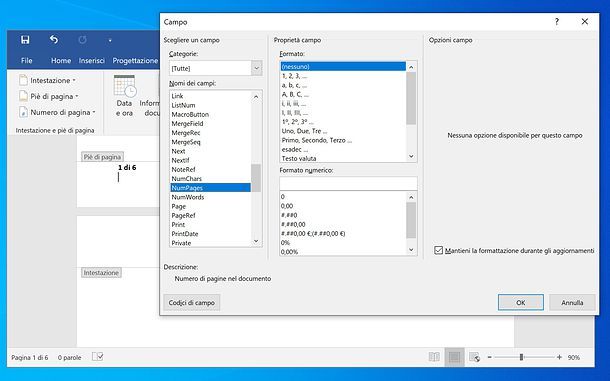Switch to the Progettazione ribbon tab
Screen dimensions: 610x381
(x=135, y=61)
